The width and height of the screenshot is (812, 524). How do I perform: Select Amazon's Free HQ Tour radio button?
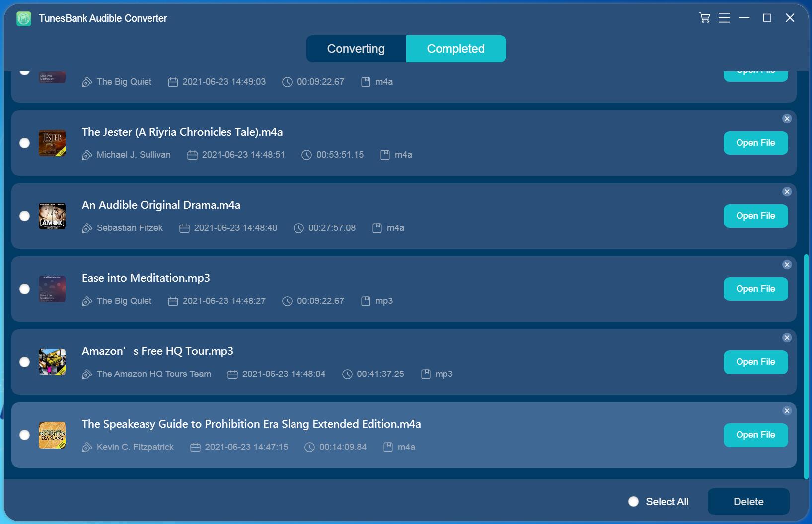[24, 362]
